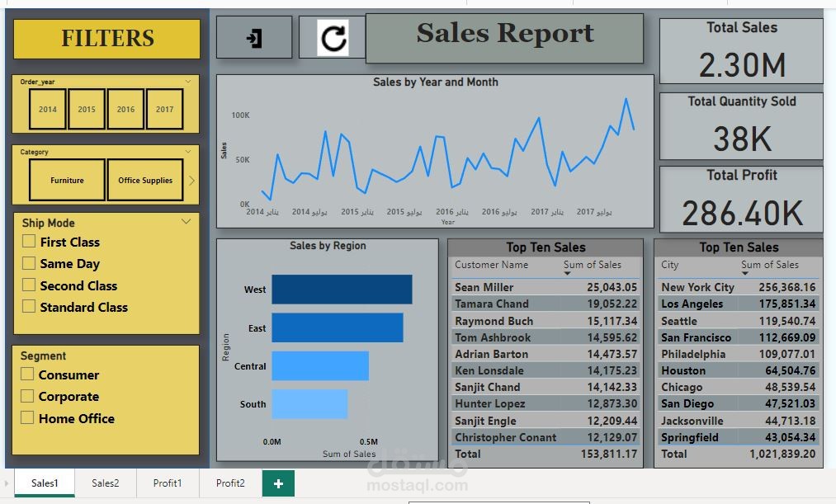Select the Christopher Conant row
This screenshot has width=836, height=504.
tap(546, 437)
